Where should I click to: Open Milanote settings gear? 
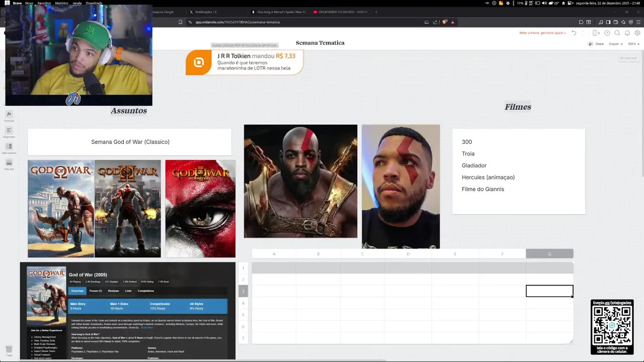coord(637,33)
